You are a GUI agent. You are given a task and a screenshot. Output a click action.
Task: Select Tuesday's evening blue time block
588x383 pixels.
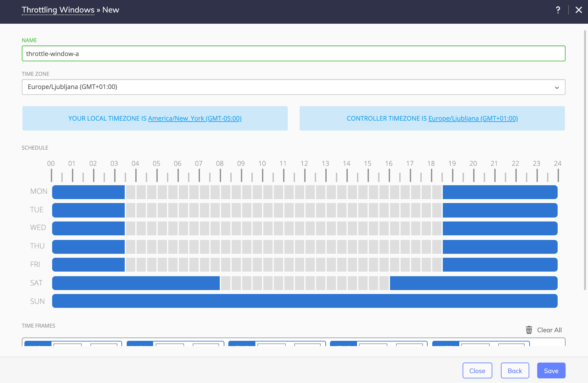click(500, 210)
